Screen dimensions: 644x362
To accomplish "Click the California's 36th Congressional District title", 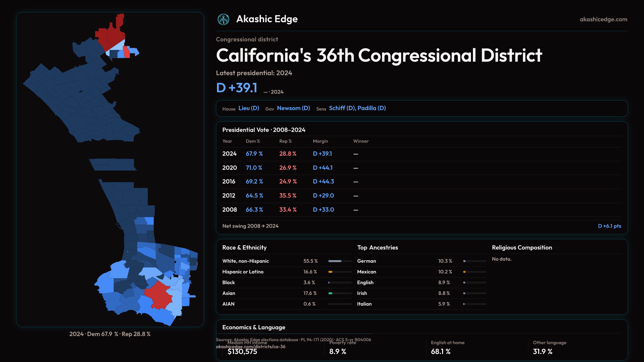I will tap(379, 56).
